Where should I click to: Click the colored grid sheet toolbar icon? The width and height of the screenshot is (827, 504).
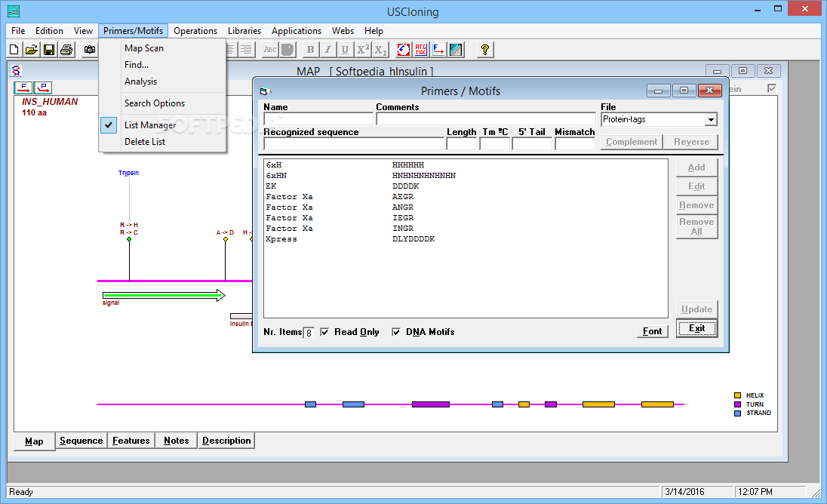(x=456, y=50)
